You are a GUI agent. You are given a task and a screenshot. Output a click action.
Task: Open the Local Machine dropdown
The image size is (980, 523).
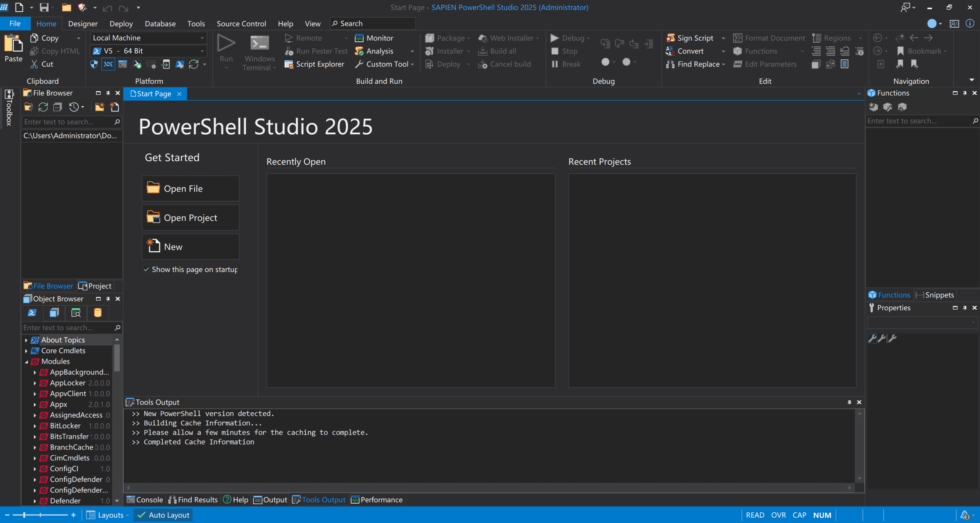(149, 38)
